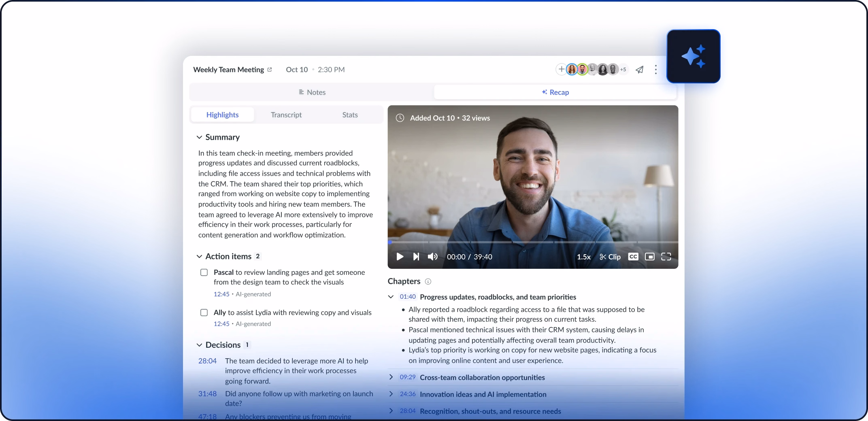This screenshot has width=868, height=421.
Task: Collapse the Summary section
Action: pos(199,137)
